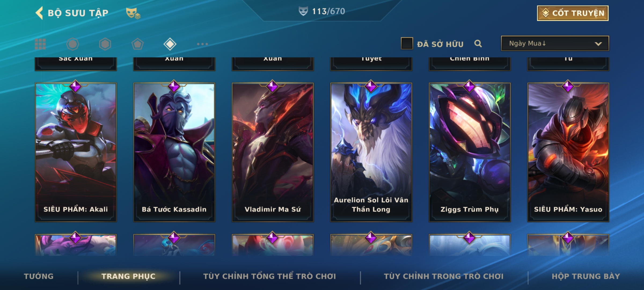Switch to Tùy Chỉnh Tổng Thể Trò Chơi tab

pyautogui.click(x=270, y=276)
